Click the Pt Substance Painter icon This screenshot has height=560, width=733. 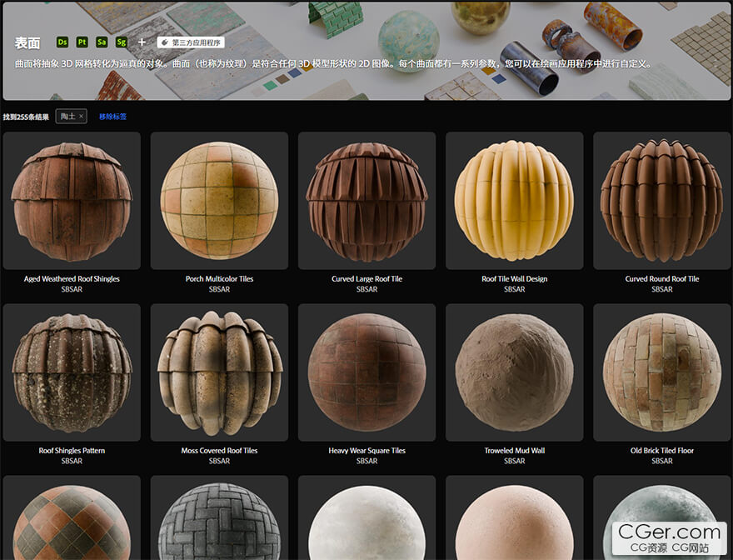[82, 42]
